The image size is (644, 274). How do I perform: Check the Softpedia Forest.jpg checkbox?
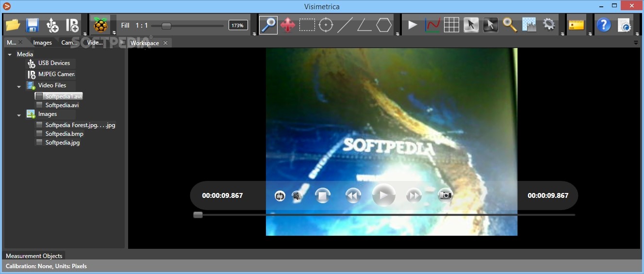click(39, 125)
